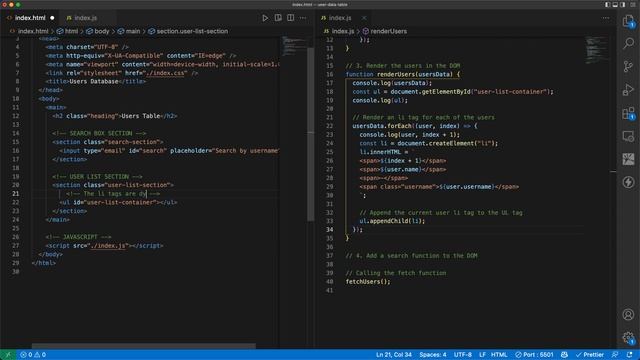Click the right editor minimap
Viewport: 640px width, 360px height.
pos(597,50)
